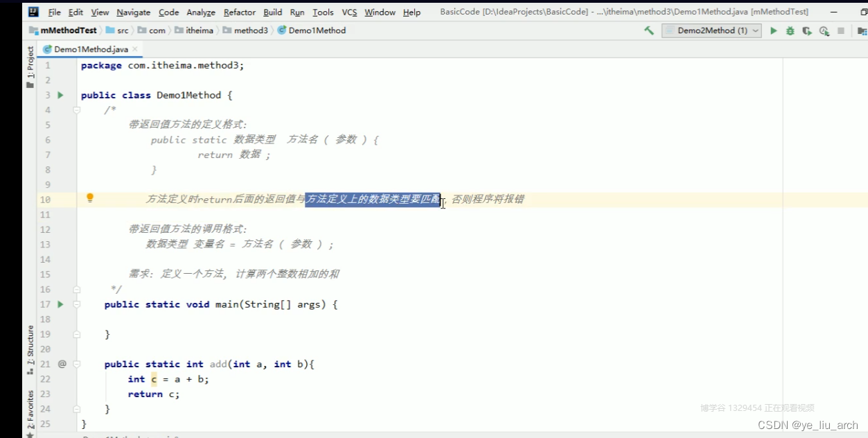Click line number 1 in gutter

pos(48,65)
